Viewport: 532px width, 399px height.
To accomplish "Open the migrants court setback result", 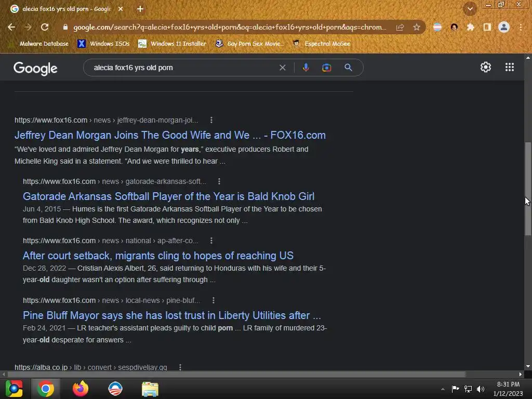I will coord(158,256).
